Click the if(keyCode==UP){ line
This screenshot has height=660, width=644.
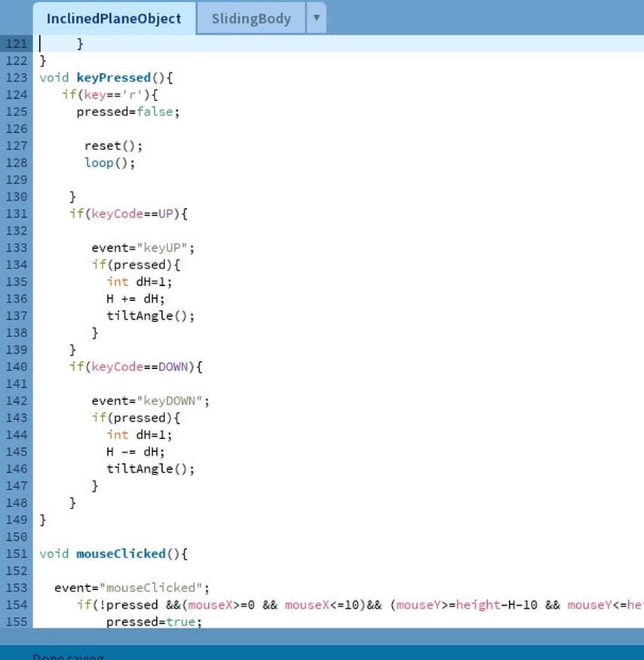point(128,213)
